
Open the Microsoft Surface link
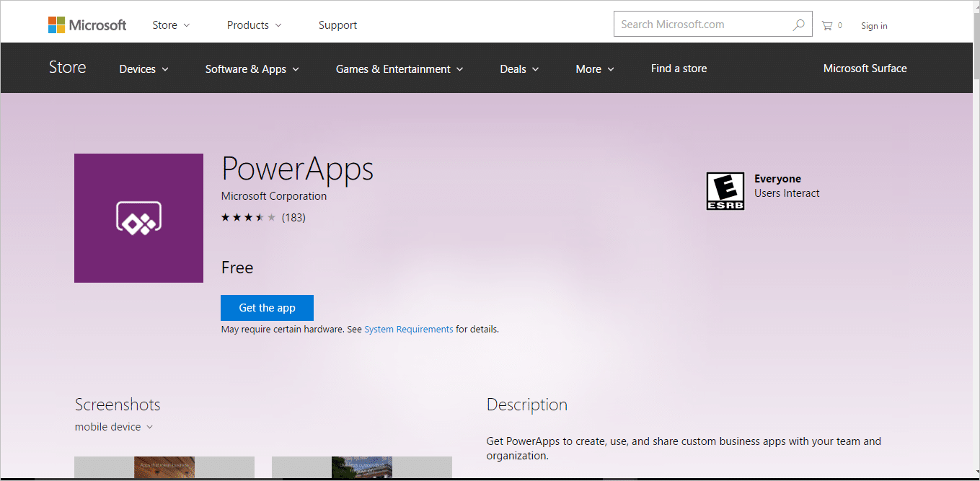click(865, 69)
